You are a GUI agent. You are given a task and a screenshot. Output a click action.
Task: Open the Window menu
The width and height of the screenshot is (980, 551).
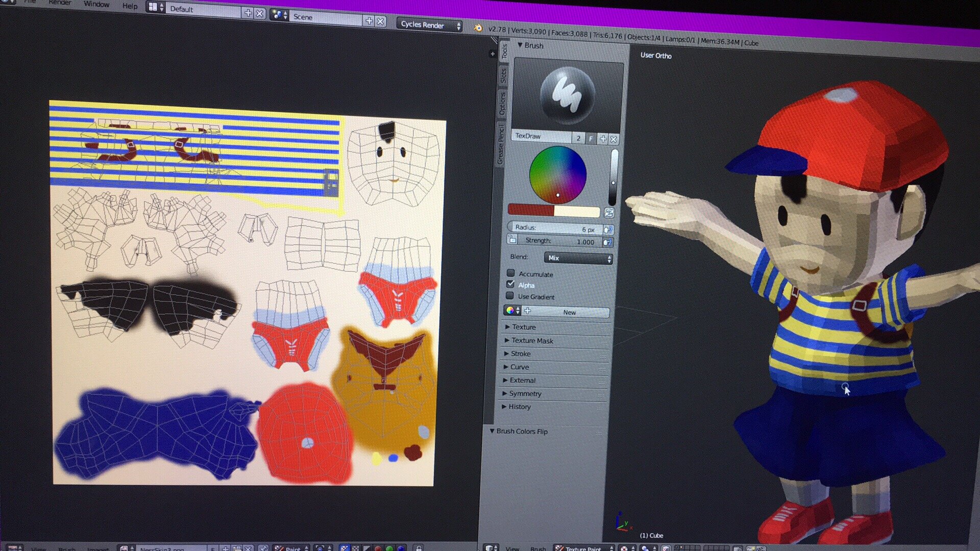pos(96,4)
